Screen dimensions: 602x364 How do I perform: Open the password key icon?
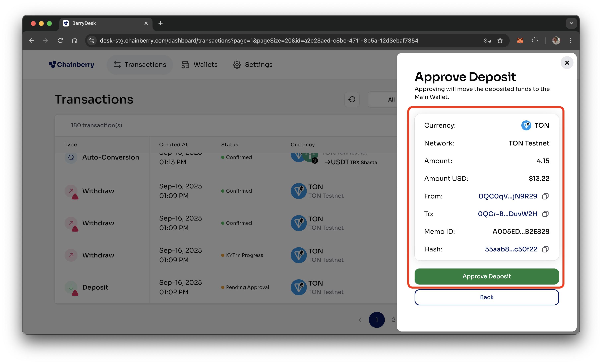[487, 41]
